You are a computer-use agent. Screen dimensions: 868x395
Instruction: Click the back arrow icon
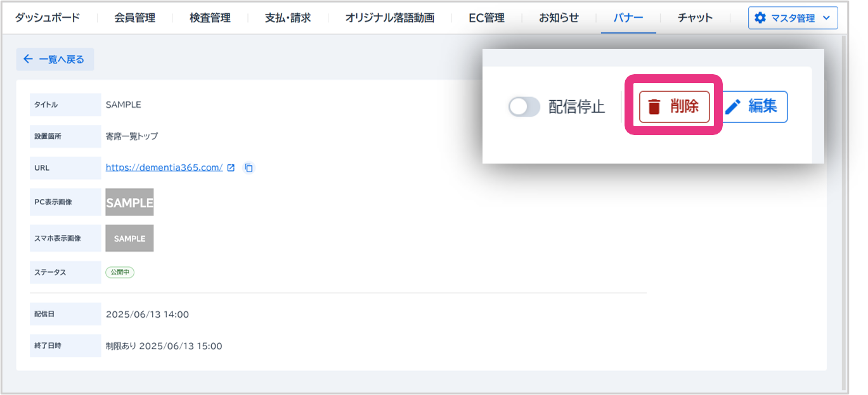click(x=28, y=59)
